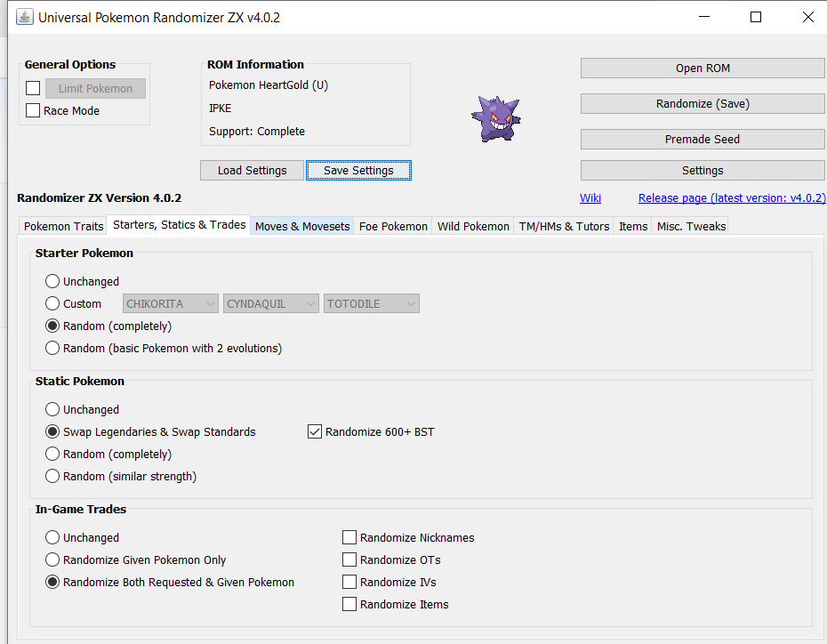The width and height of the screenshot is (827, 644).
Task: Select Randomize Given Pokemon Only
Action: (52, 559)
